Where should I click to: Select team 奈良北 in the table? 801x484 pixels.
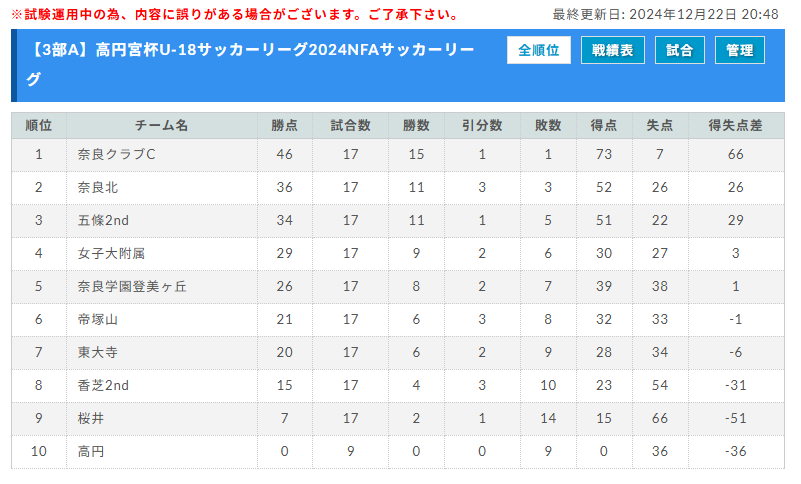(97, 187)
